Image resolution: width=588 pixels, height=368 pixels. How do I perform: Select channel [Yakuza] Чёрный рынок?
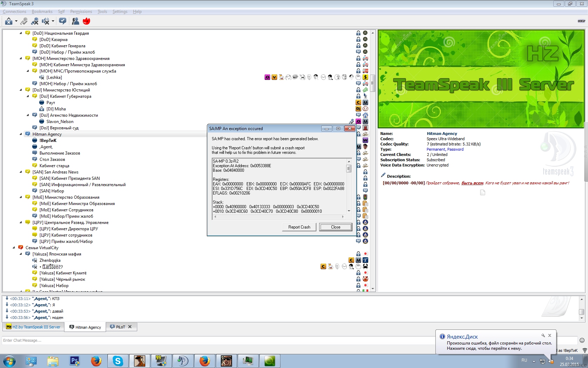point(62,279)
